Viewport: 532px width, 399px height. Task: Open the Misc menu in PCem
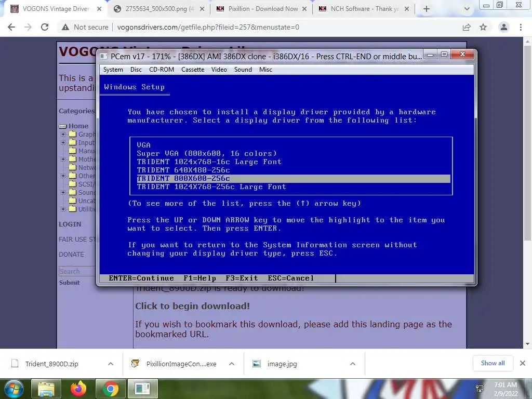coord(265,70)
